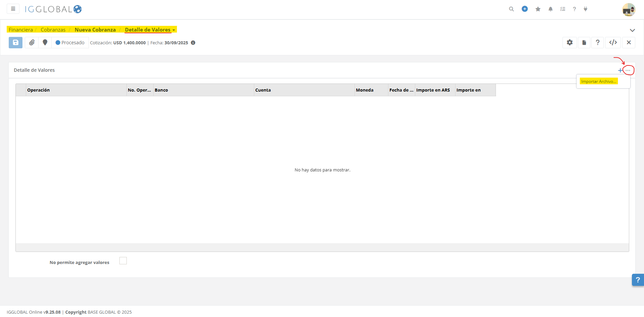Expand the collapsed header chevron
The height and width of the screenshot is (317, 644).
[632, 30]
